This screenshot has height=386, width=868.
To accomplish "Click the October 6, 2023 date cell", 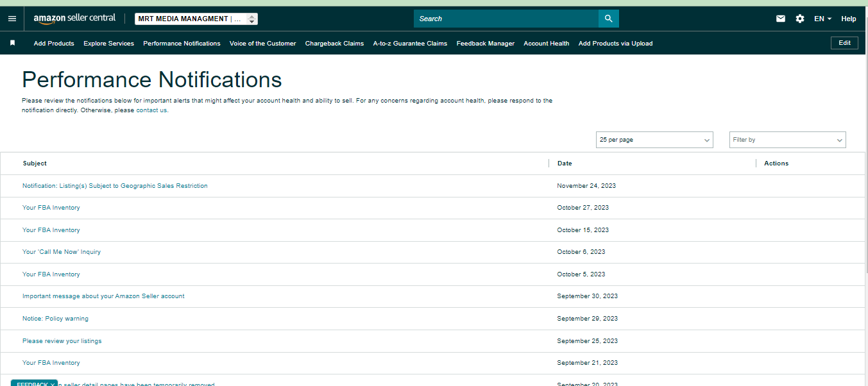I will point(581,252).
